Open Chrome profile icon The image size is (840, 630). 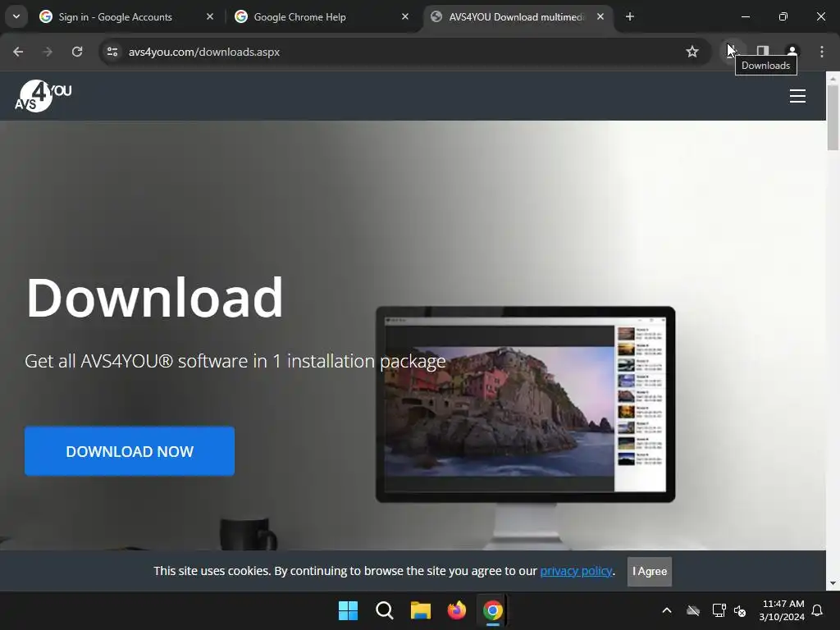pyautogui.click(x=792, y=52)
